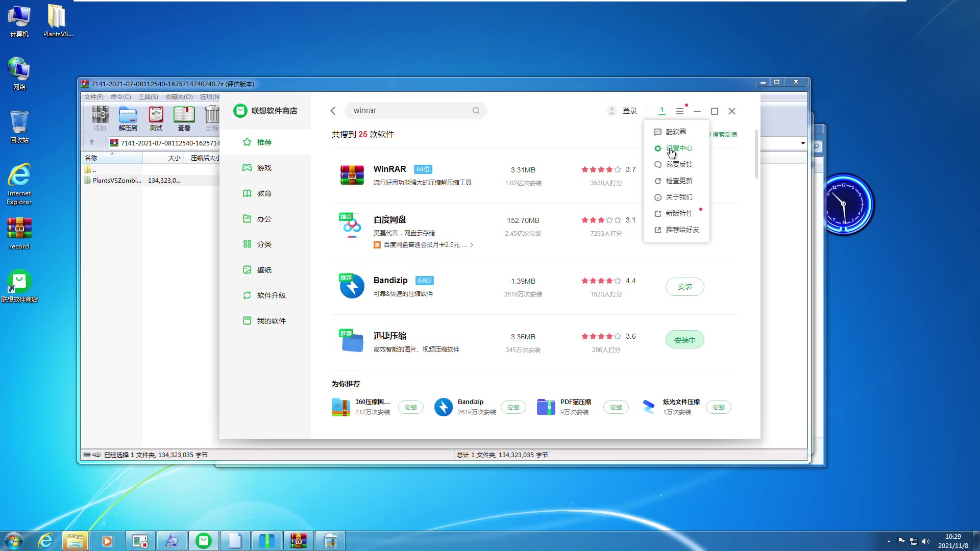Click 解压到 toolbar icon in WinRAR

128,118
